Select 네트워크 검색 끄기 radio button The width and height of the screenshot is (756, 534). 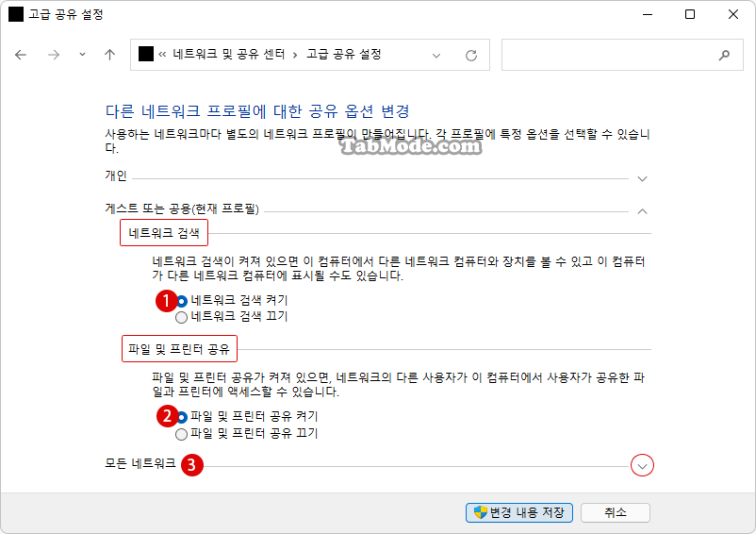point(181,317)
